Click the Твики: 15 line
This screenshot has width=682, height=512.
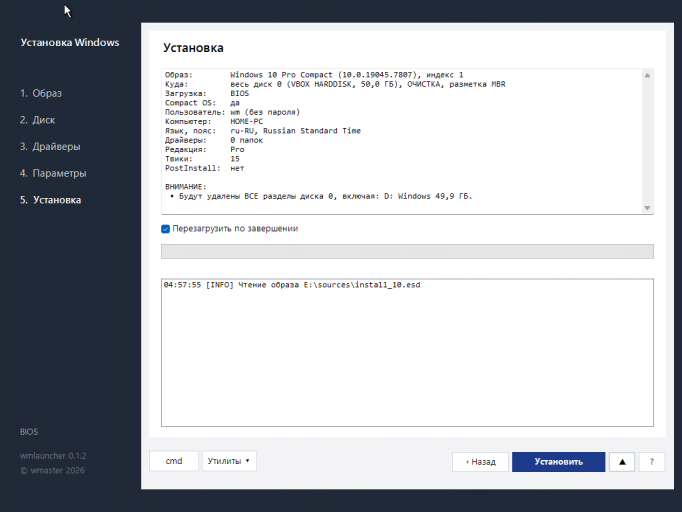click(x=202, y=159)
